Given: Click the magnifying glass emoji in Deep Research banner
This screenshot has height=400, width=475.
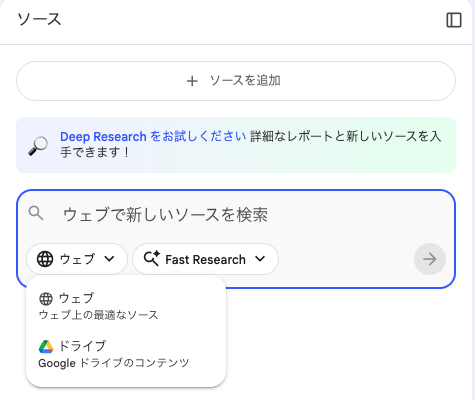Looking at the screenshot, I should point(38,145).
